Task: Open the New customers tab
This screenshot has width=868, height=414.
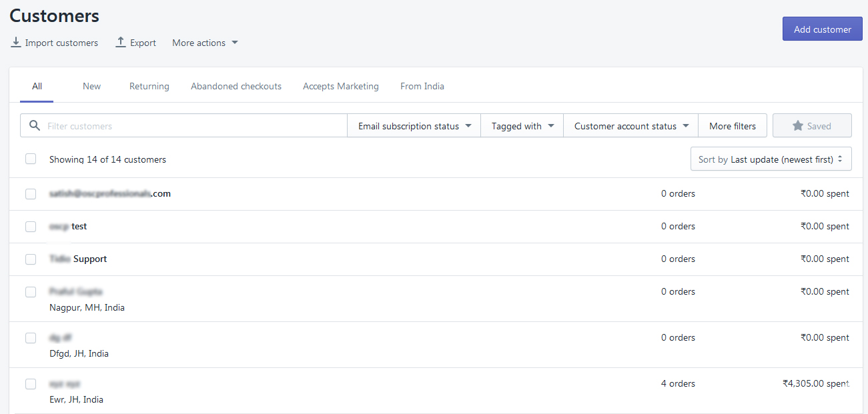Action: pyautogui.click(x=91, y=86)
